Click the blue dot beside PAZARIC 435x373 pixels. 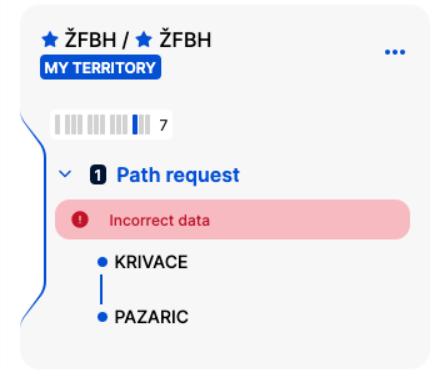tap(102, 317)
